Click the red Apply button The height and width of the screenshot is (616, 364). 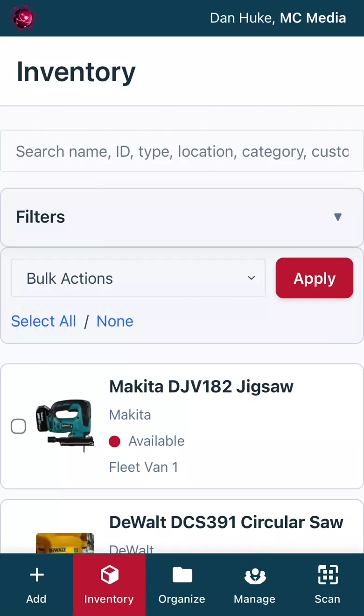(315, 278)
